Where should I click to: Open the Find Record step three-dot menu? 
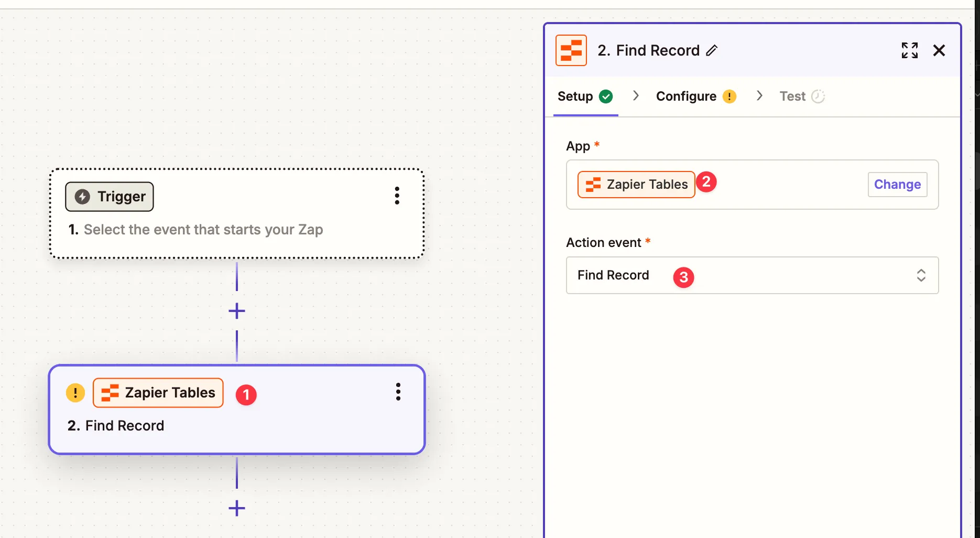point(398,392)
